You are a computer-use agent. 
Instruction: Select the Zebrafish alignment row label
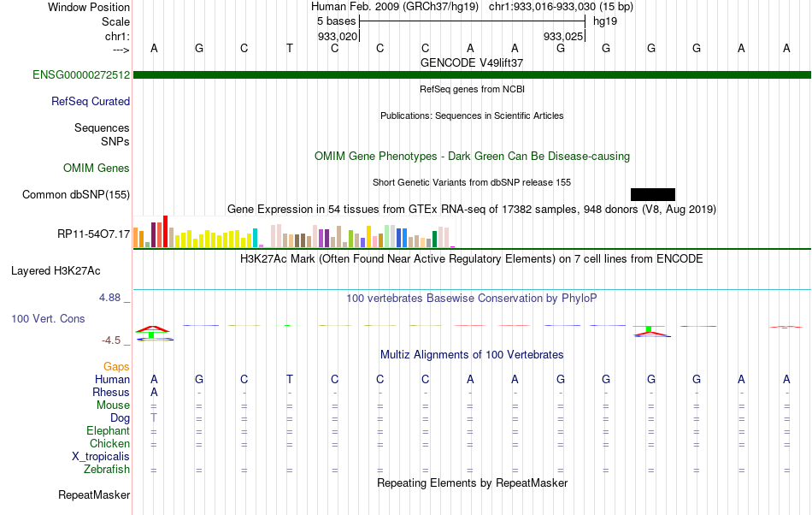coord(107,469)
